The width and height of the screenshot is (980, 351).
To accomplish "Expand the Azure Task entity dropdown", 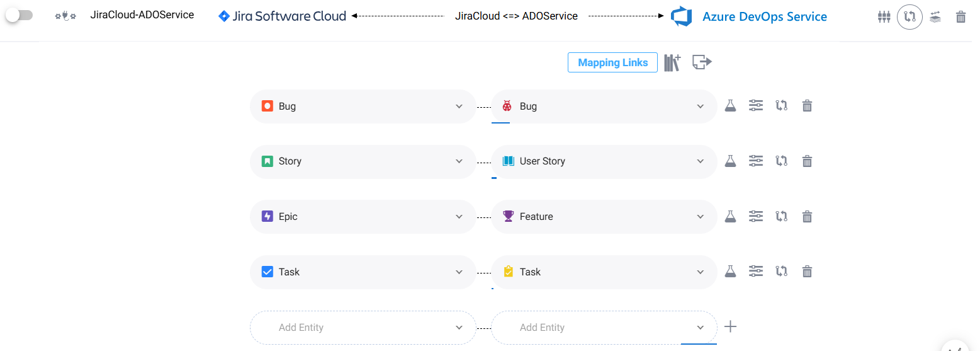I will [x=604, y=272].
